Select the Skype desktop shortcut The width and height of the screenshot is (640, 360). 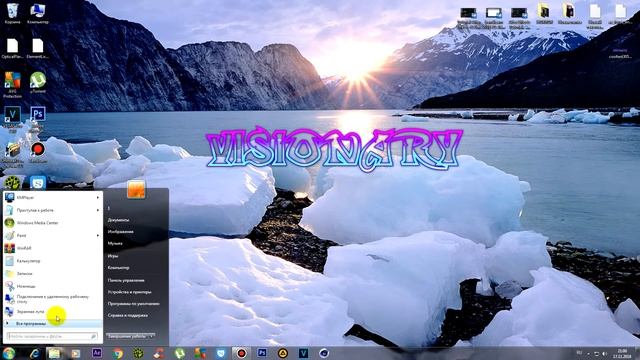point(38,182)
